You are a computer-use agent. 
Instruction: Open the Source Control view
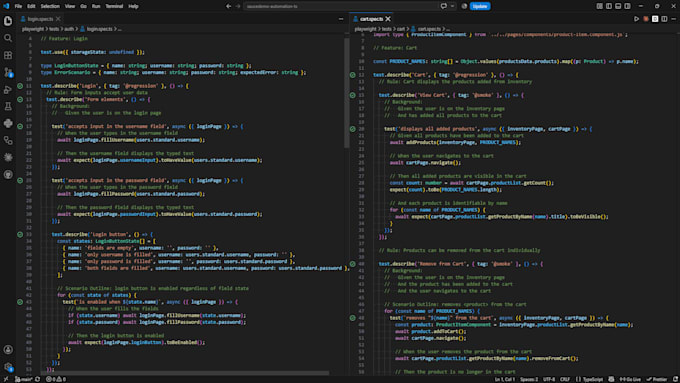[x=8, y=72]
